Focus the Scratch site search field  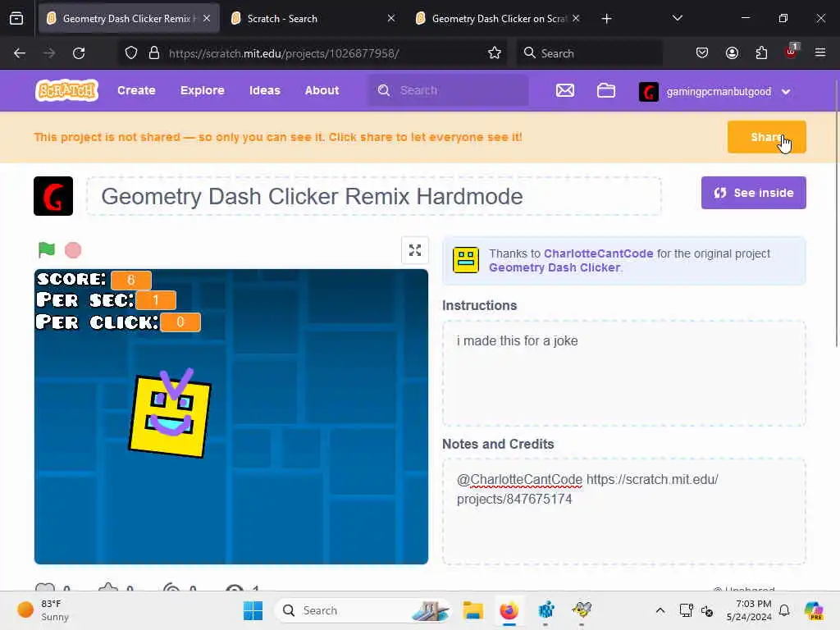click(449, 90)
